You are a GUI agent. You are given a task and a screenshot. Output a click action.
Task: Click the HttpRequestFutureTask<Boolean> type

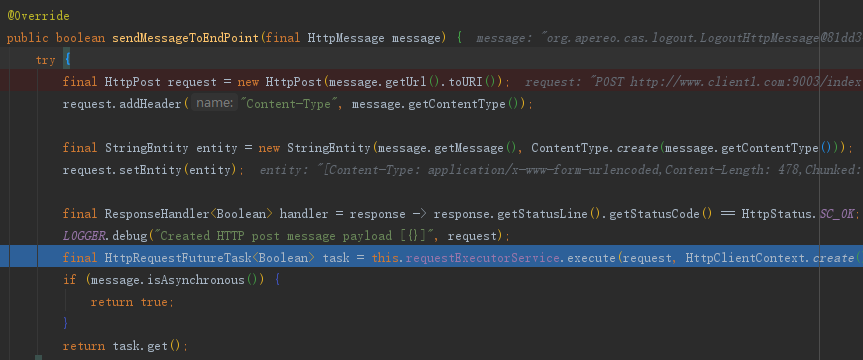click(x=210, y=258)
